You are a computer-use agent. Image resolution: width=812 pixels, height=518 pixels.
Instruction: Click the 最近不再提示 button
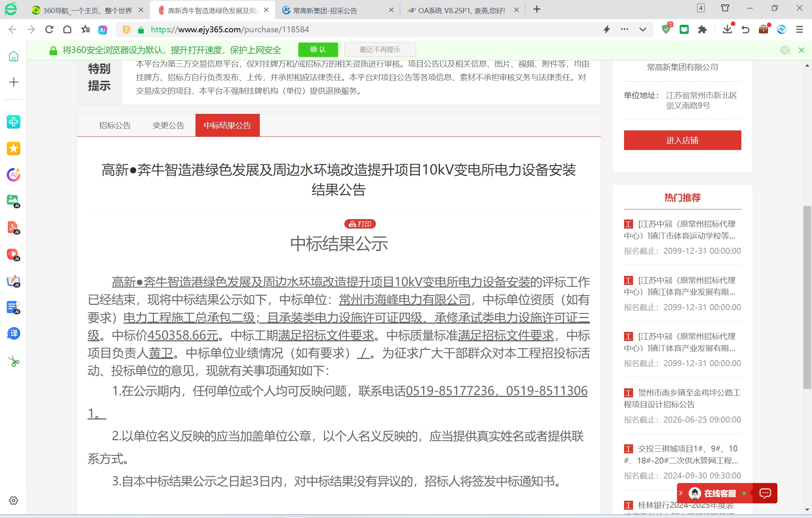tap(380, 50)
